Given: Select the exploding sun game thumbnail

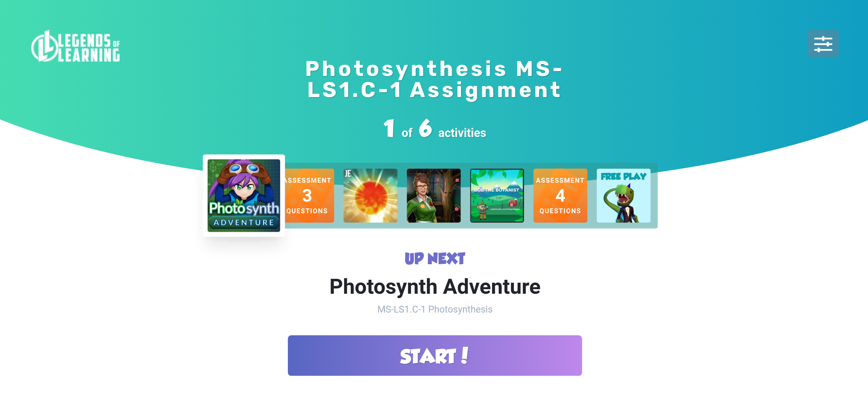Looking at the screenshot, I should (x=370, y=195).
